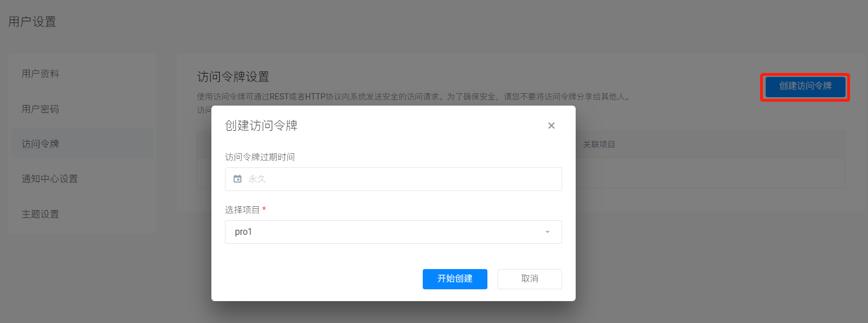Viewport: 868px width, 323px height.
Task: Click the 创建访问令牌 button at top right
Action: (x=804, y=87)
